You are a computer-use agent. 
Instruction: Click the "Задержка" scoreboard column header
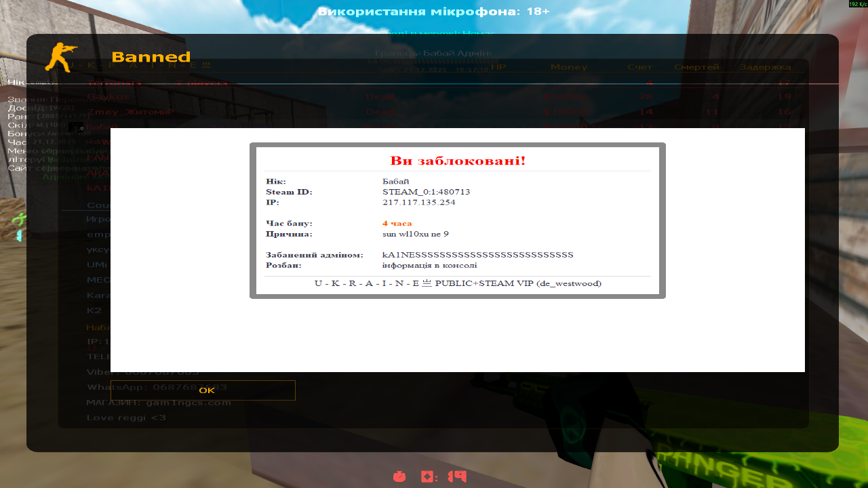[765, 67]
